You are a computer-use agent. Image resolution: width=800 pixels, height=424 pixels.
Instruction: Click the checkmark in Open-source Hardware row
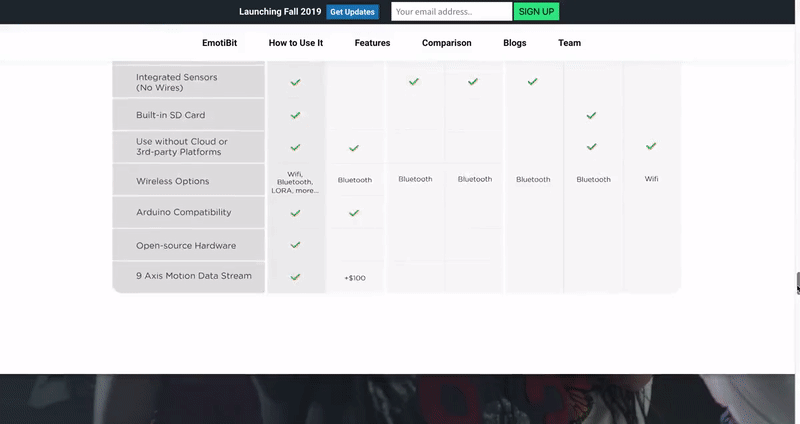pyautogui.click(x=295, y=245)
